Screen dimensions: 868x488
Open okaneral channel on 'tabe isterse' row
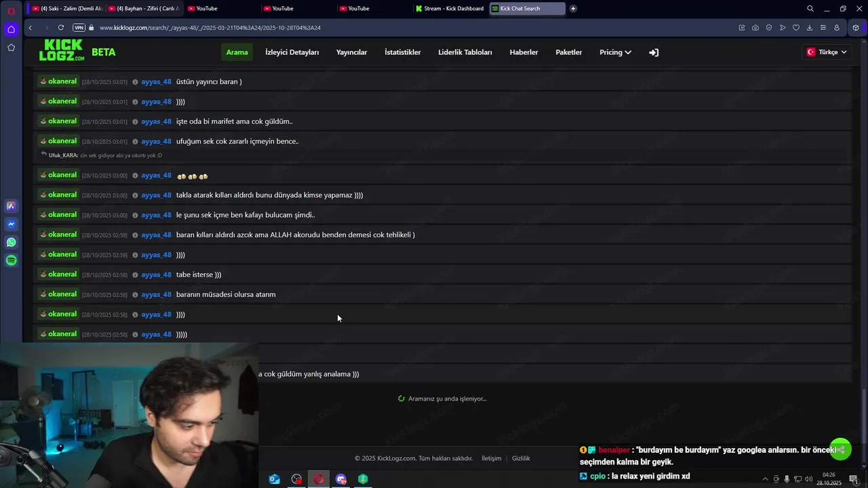pos(58,274)
